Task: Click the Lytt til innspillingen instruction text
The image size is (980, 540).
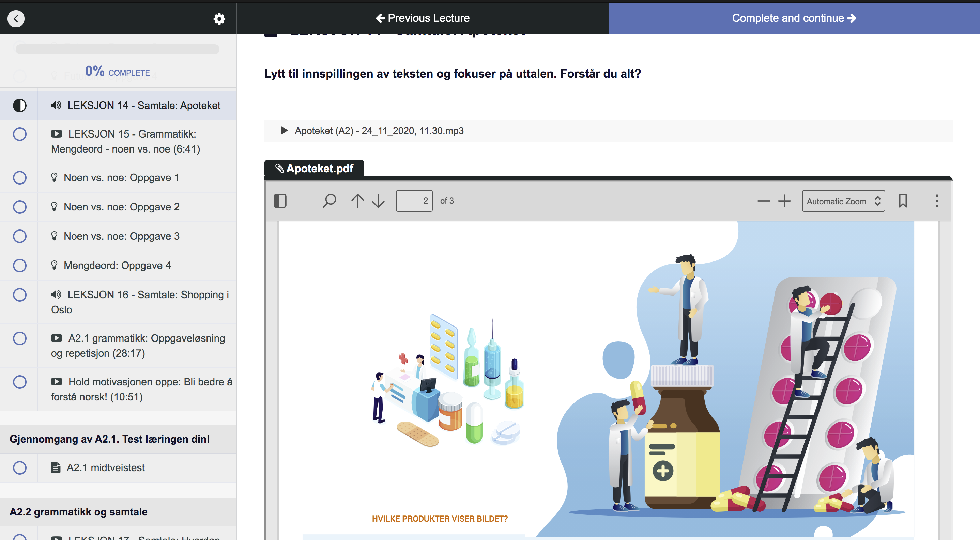Action: (453, 73)
